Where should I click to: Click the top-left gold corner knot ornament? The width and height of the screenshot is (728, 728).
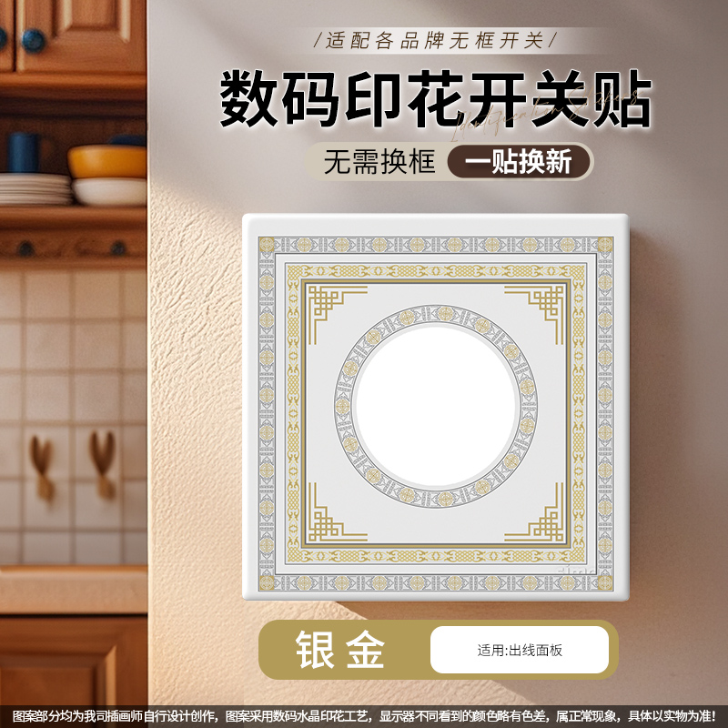point(338,315)
